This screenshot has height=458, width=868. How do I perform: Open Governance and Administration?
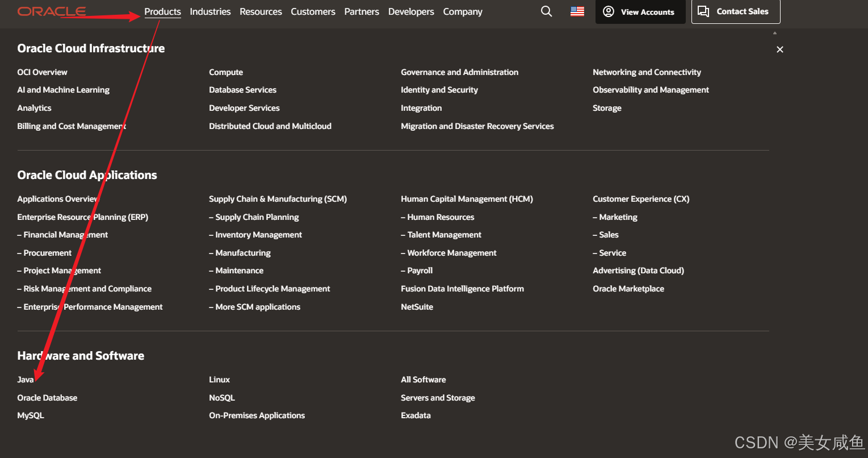tap(459, 72)
